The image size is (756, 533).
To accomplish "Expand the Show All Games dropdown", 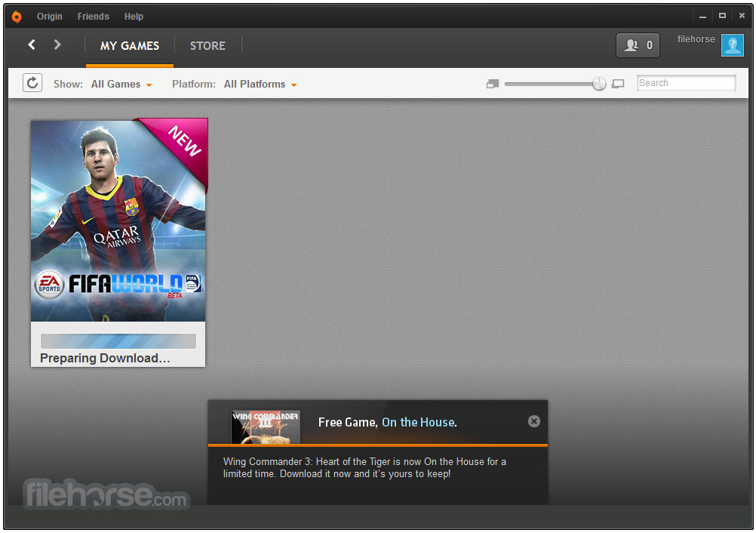I will pyautogui.click(x=121, y=84).
